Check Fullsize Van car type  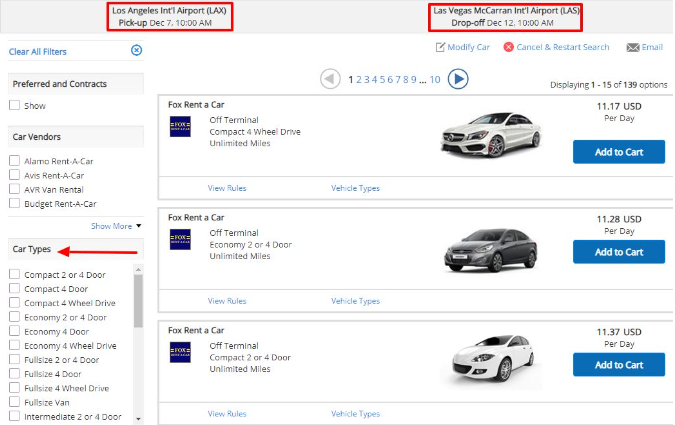(x=14, y=402)
